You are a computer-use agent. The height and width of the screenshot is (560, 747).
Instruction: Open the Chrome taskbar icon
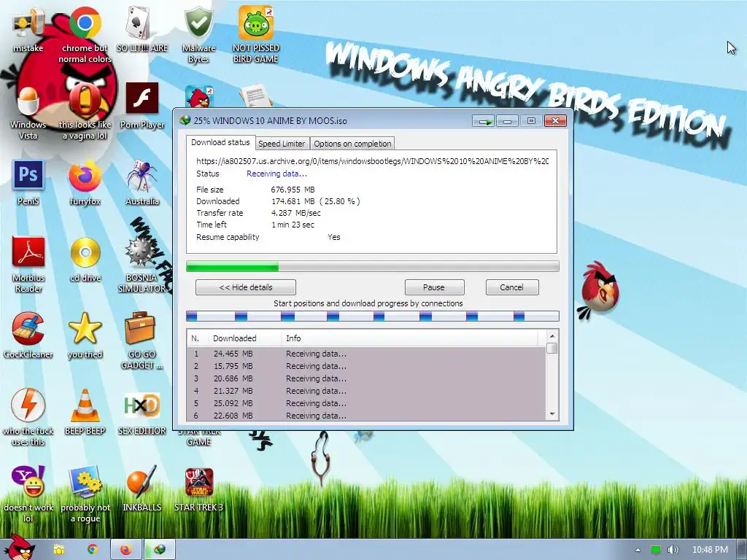93,549
